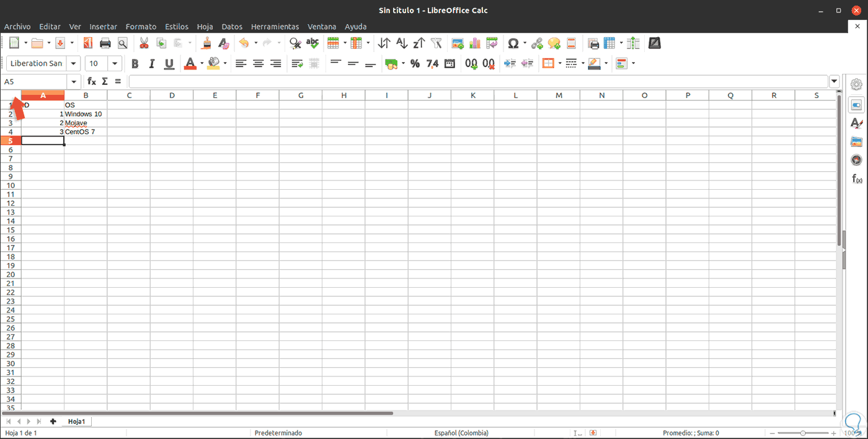Add a decimal place
This screenshot has height=439, width=868.
(x=471, y=63)
